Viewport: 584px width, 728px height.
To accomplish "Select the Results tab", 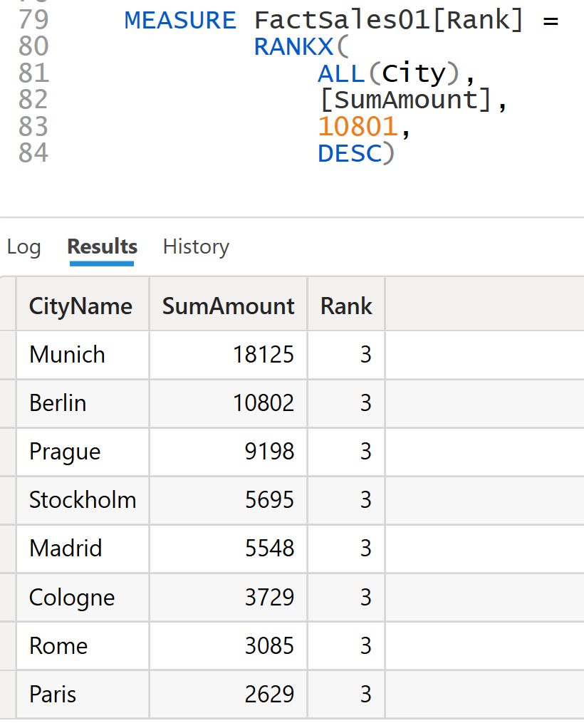I will point(102,247).
